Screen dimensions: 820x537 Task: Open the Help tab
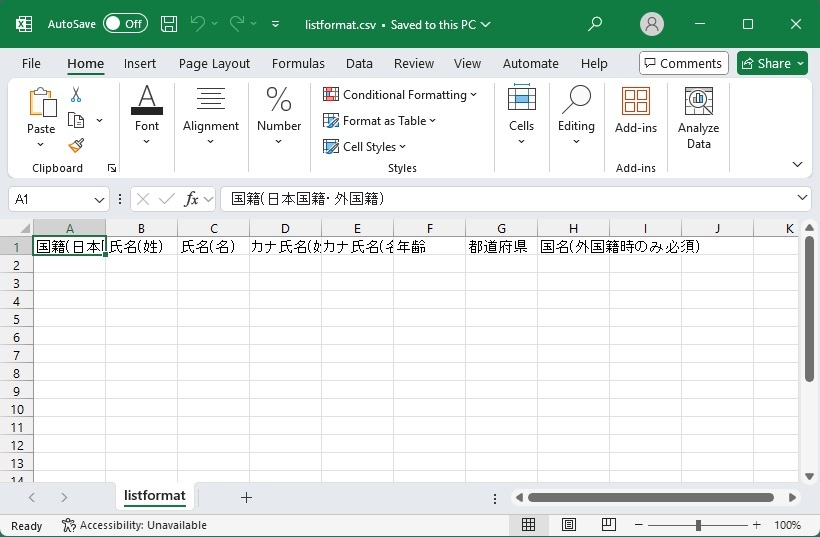coord(594,64)
